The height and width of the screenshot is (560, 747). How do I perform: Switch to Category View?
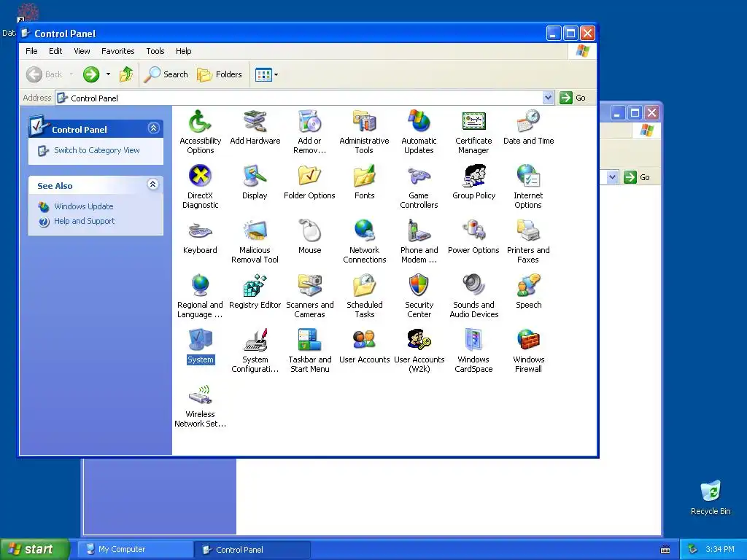point(97,150)
